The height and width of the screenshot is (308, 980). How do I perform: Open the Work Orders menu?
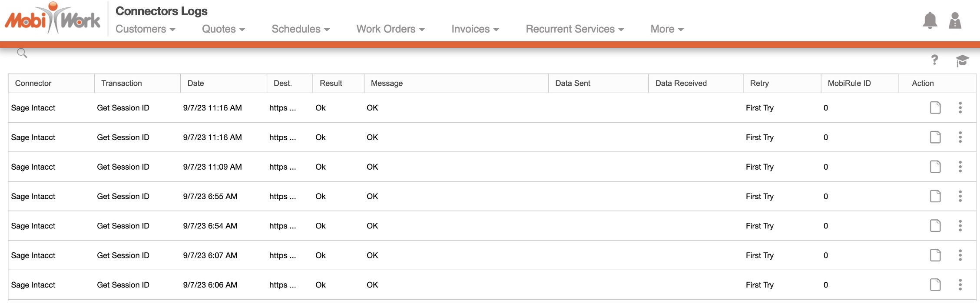391,29
